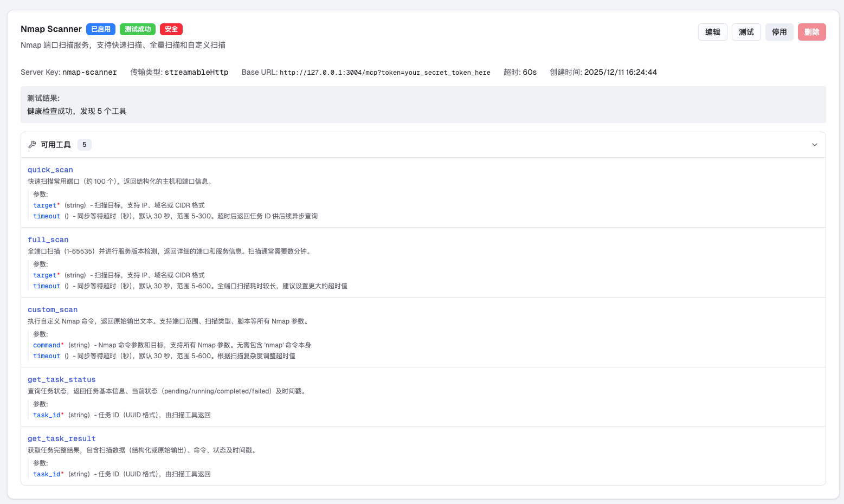844x504 pixels.
Task: Open the full_scan tool details
Action: point(48,240)
